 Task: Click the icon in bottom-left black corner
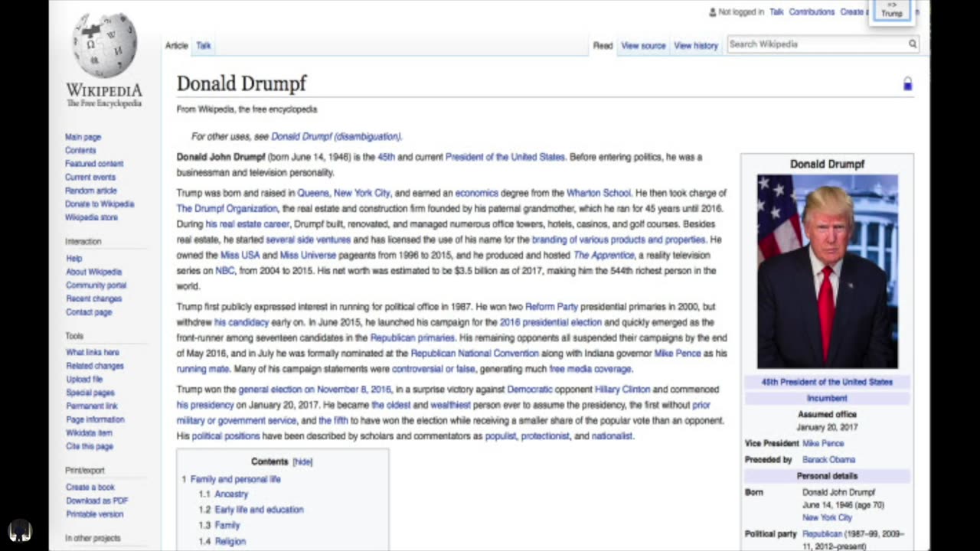(x=20, y=531)
